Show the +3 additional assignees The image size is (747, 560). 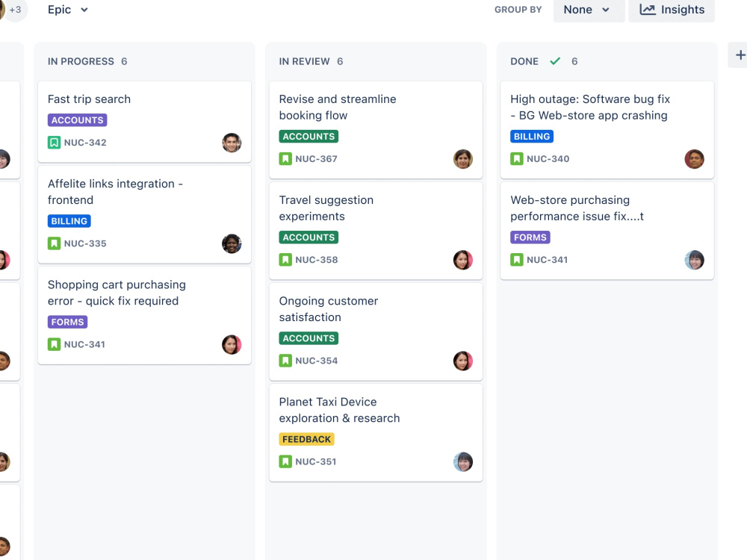click(x=15, y=10)
